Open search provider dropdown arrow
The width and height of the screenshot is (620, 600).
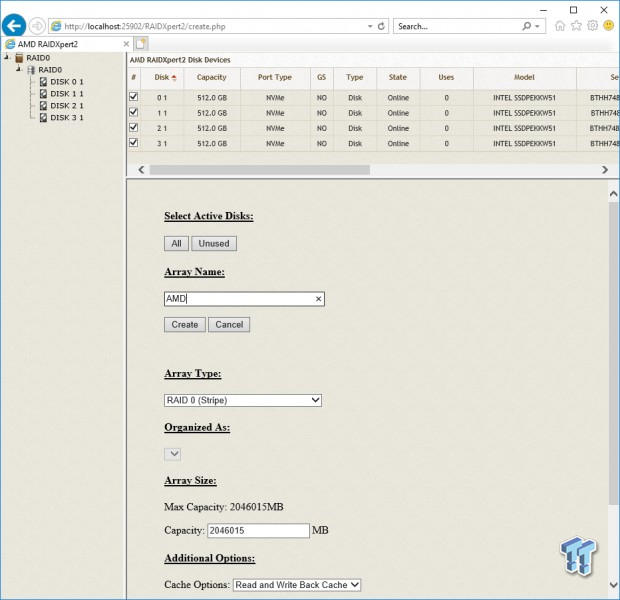[x=537, y=26]
